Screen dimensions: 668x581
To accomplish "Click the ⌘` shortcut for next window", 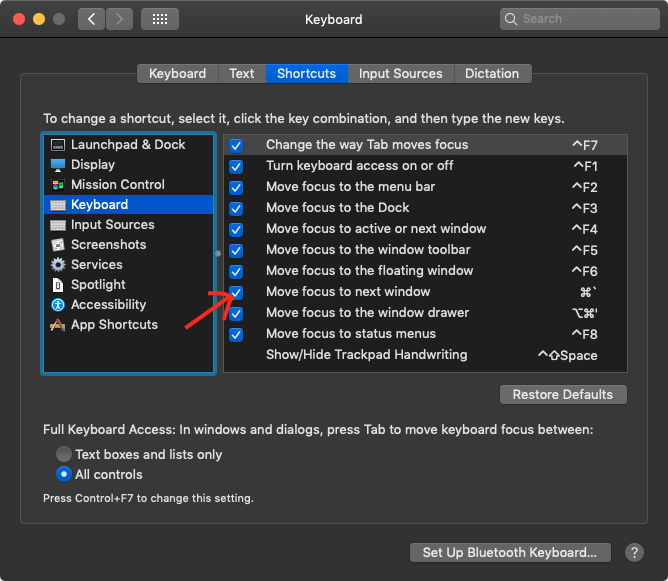I will tap(588, 292).
